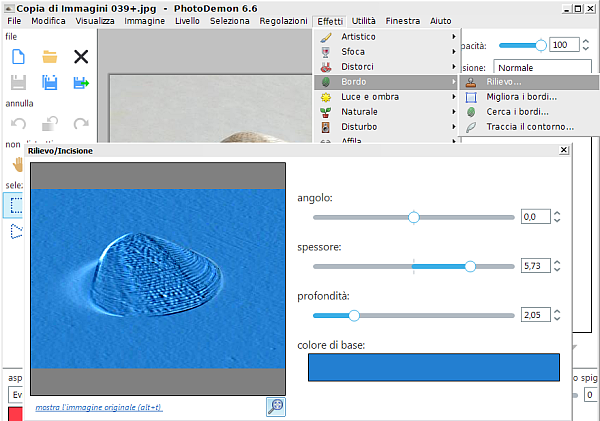Click the spessore slider handle
The height and width of the screenshot is (421, 600).
470,266
